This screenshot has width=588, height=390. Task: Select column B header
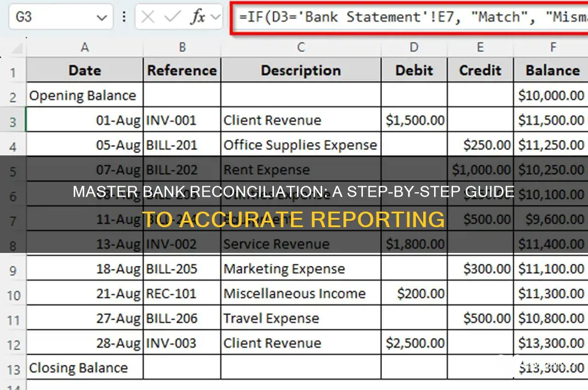(x=182, y=47)
